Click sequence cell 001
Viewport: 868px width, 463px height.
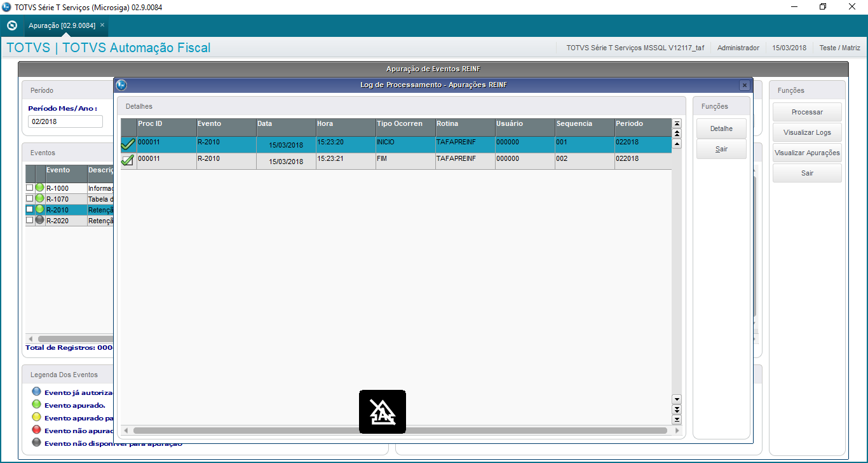[584, 144]
